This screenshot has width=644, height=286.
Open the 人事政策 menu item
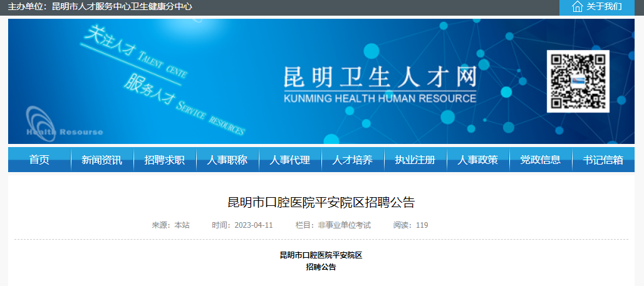point(477,160)
